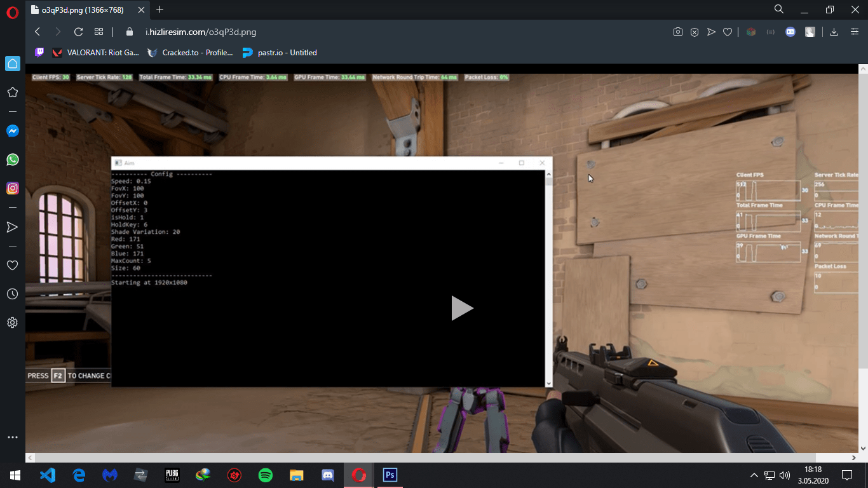Open My Flow arrow in sidebar
Image resolution: width=868 pixels, height=488 pixels.
point(12,227)
